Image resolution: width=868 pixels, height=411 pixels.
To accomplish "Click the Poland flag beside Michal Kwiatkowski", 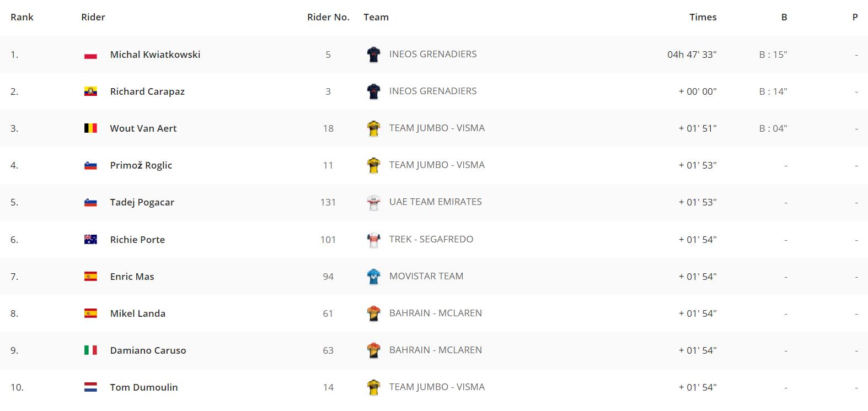I will [90, 55].
